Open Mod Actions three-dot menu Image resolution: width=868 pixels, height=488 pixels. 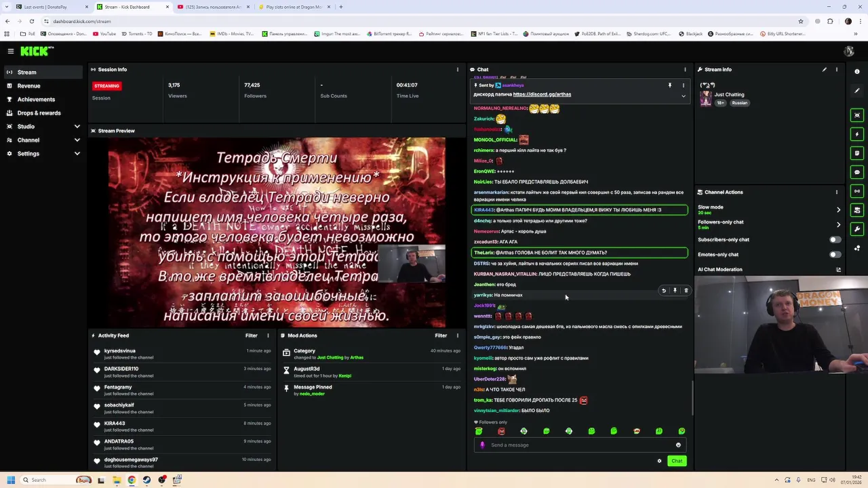[457, 335]
